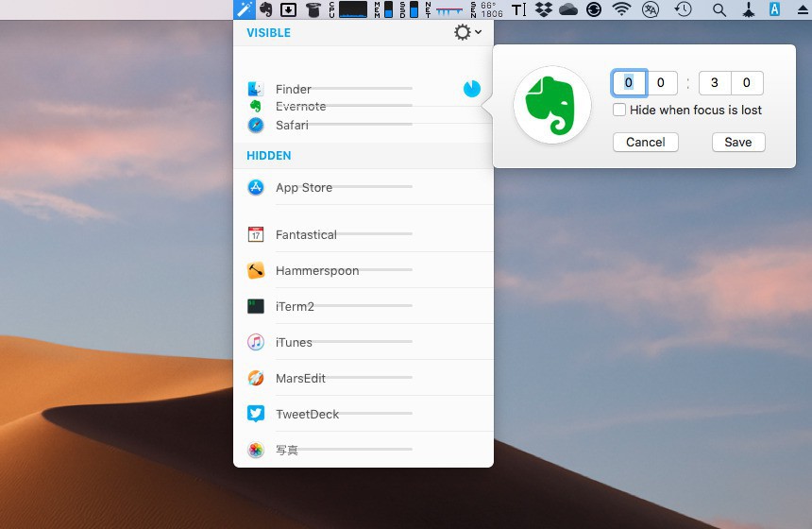
Task: Click the Wi-Fi status icon
Action: click(621, 9)
